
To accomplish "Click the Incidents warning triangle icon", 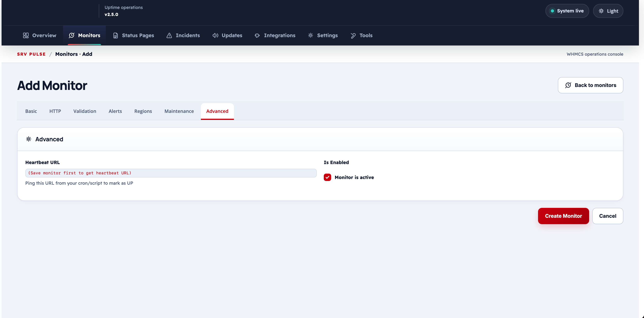I will tap(169, 35).
